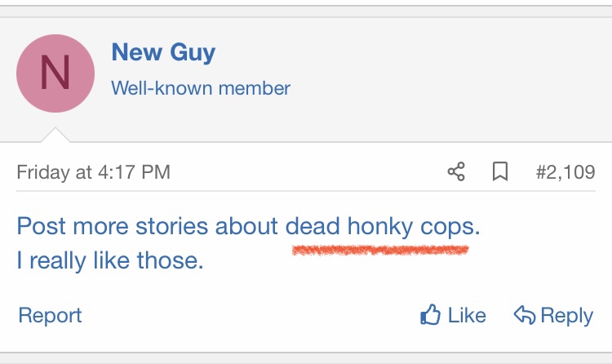Click the red underline annotation mark
This screenshot has width=612, height=364.
[x=380, y=248]
